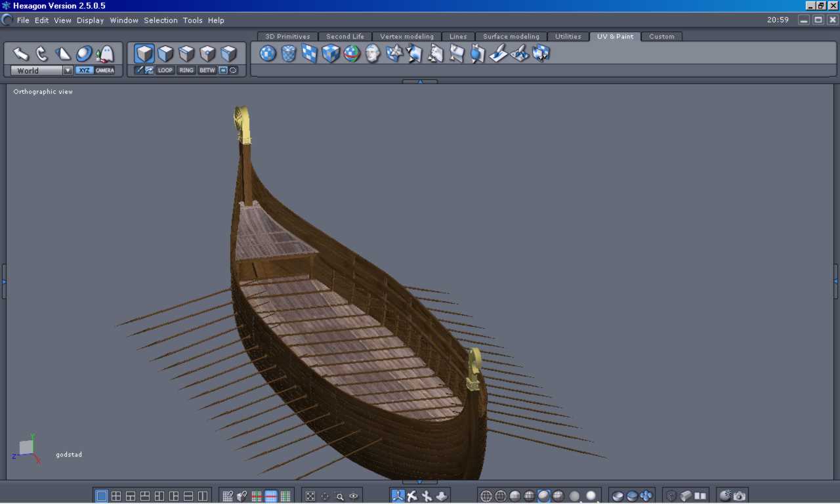Open the Tools menu
Viewport: 840px width, 504px height.
pyautogui.click(x=193, y=20)
